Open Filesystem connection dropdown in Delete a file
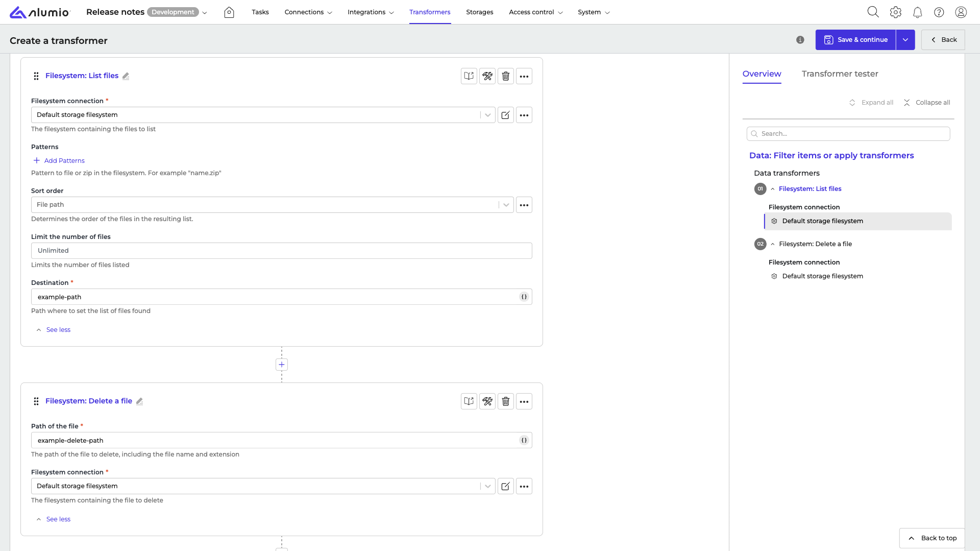The width and height of the screenshot is (980, 551). pos(263,486)
